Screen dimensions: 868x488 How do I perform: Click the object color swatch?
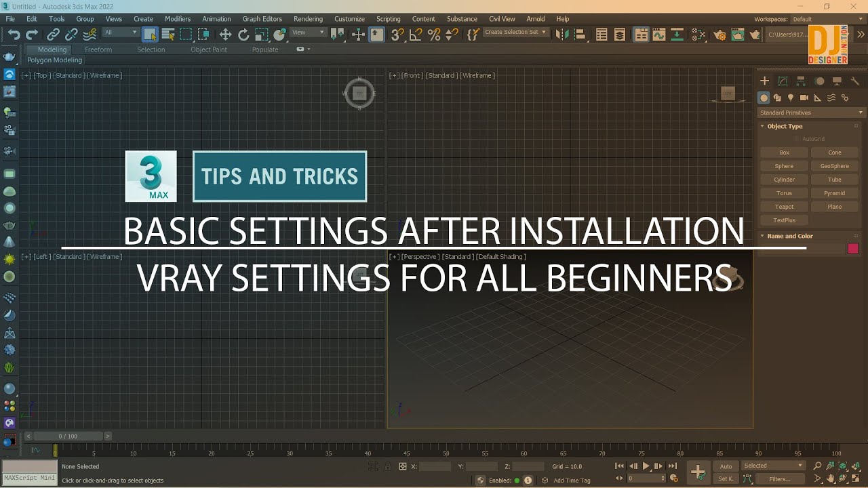coord(853,249)
